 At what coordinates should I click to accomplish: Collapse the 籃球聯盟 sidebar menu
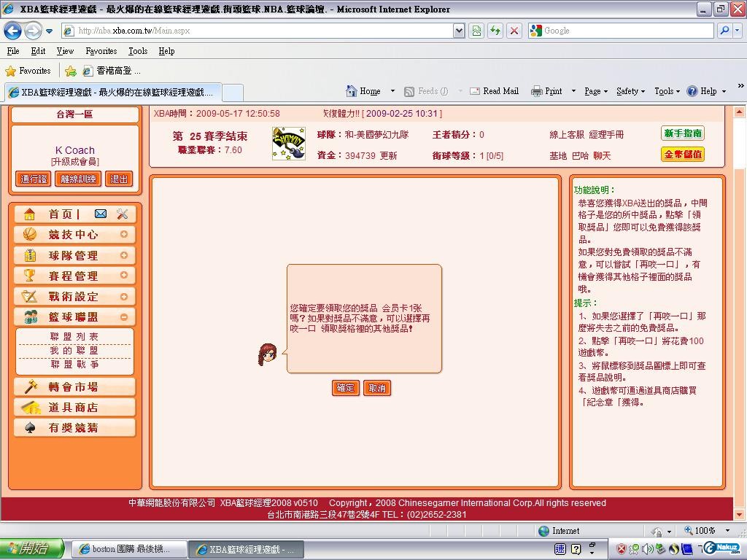(x=75, y=316)
